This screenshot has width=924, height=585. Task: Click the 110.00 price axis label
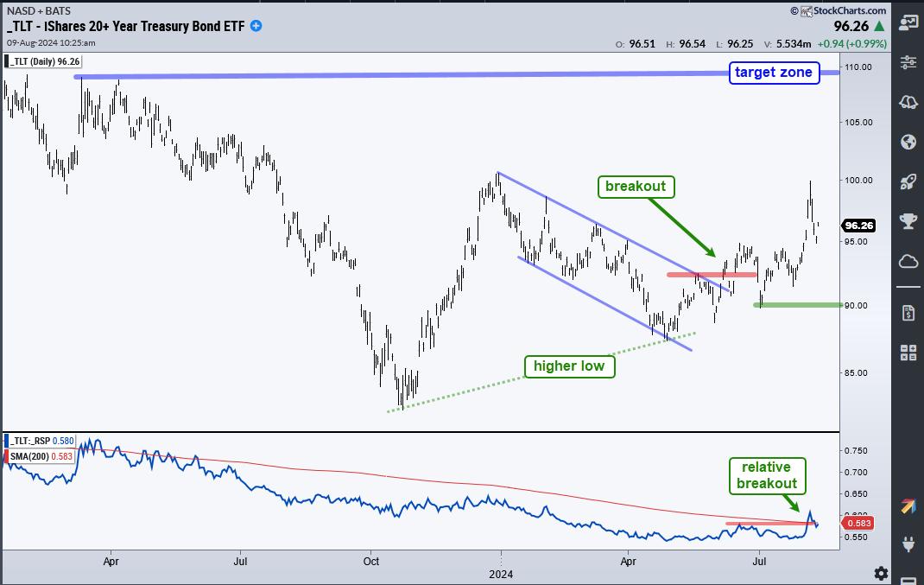(858, 67)
